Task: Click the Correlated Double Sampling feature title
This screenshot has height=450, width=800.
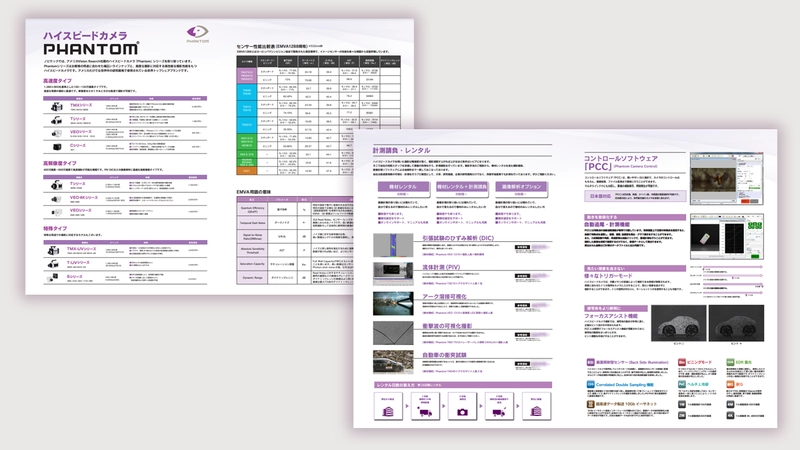Action: click(x=624, y=384)
